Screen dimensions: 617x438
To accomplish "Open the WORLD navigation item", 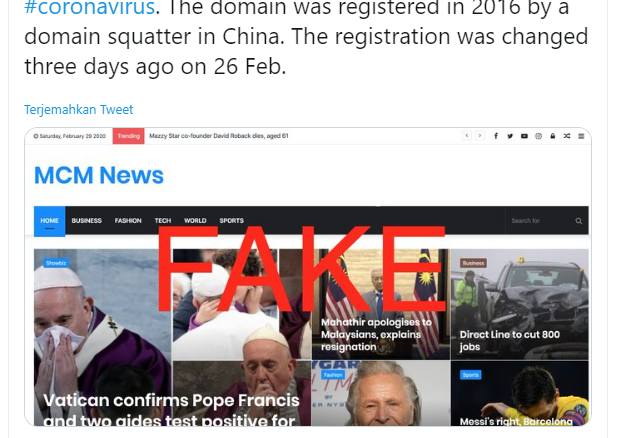I will [195, 221].
